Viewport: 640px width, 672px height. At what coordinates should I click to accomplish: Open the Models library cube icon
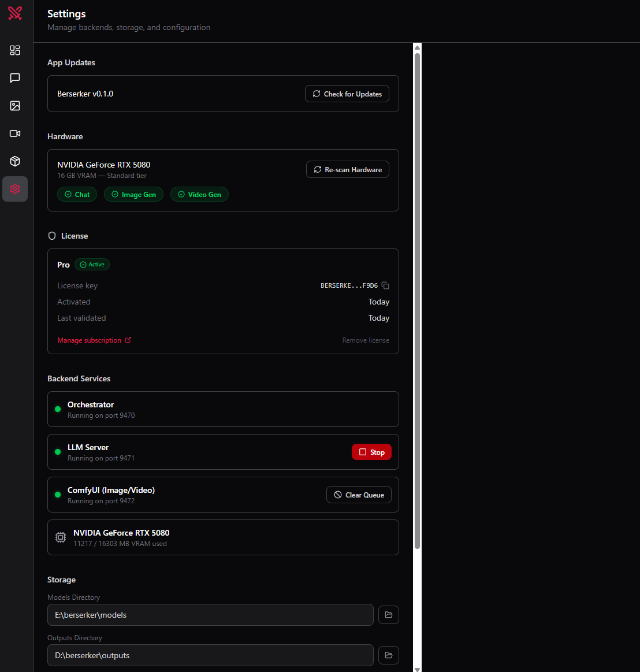click(15, 161)
